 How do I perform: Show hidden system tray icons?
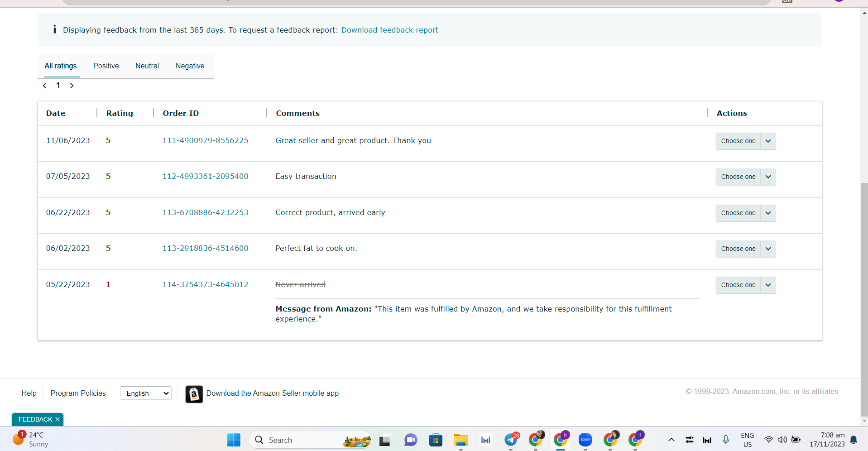click(x=671, y=440)
